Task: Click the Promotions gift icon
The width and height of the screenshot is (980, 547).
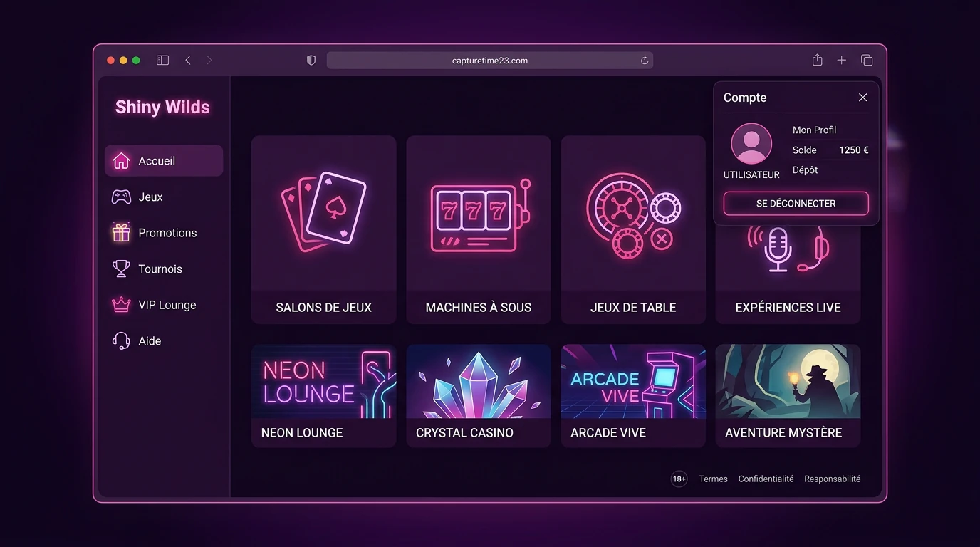Action: coord(121,233)
